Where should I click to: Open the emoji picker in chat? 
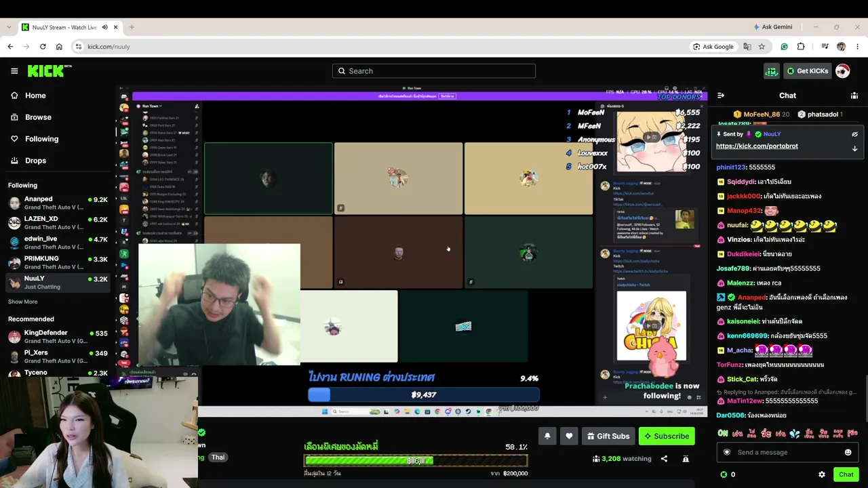point(848,452)
